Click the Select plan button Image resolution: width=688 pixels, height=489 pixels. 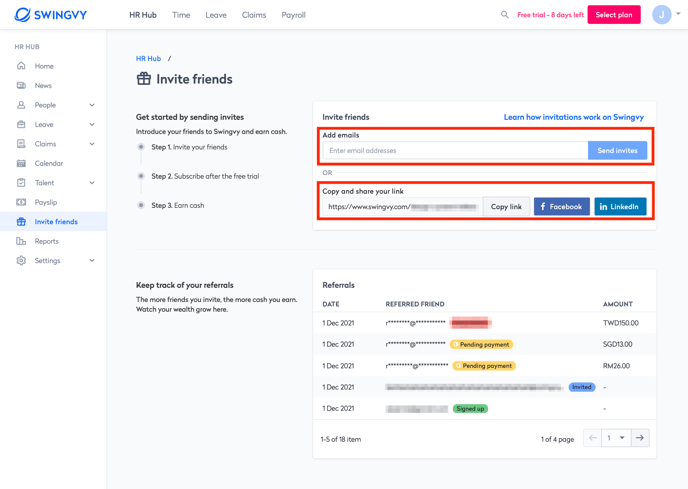614,14
